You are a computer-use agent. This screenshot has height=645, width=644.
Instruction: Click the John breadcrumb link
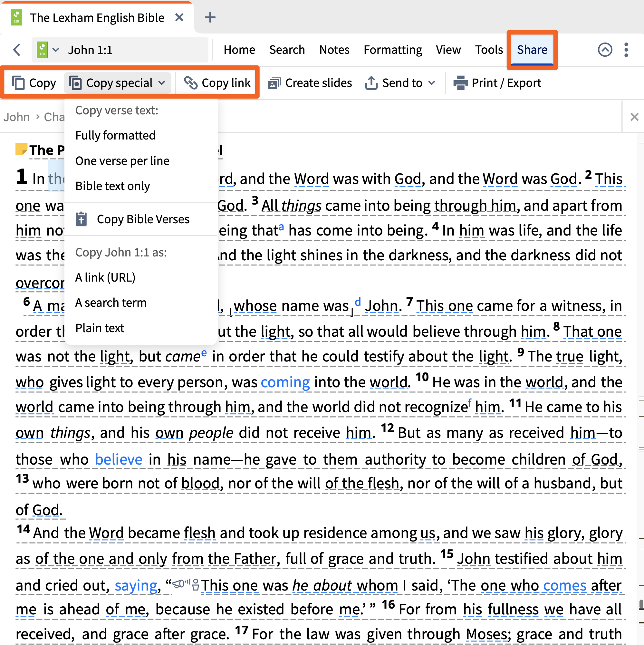(17, 117)
